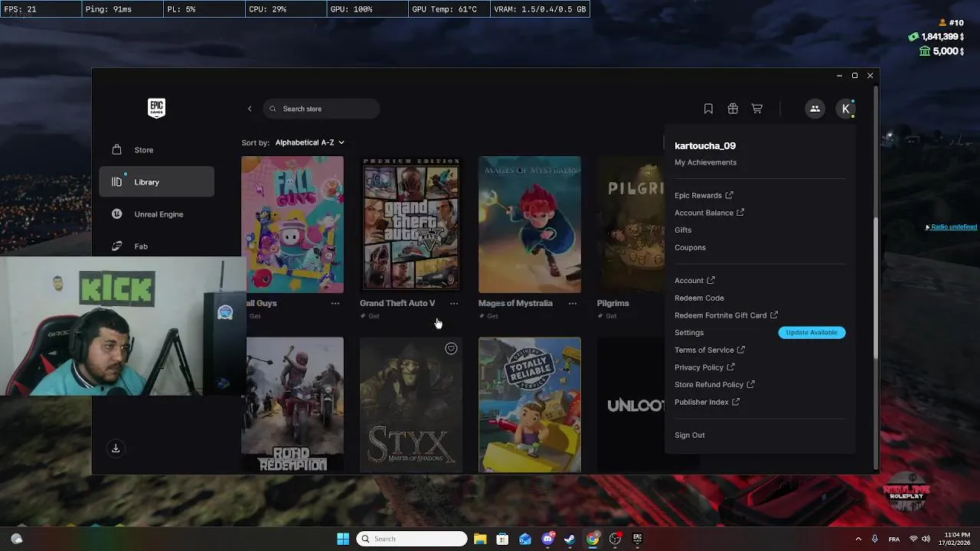Viewport: 980px width, 551px height.
Task: Open Settings in the account menu
Action: click(689, 333)
